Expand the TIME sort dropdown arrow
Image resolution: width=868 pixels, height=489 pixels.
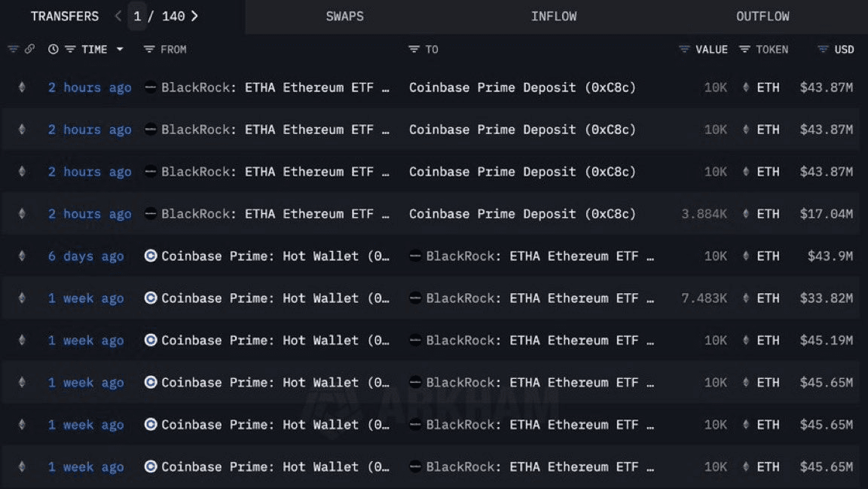click(120, 49)
